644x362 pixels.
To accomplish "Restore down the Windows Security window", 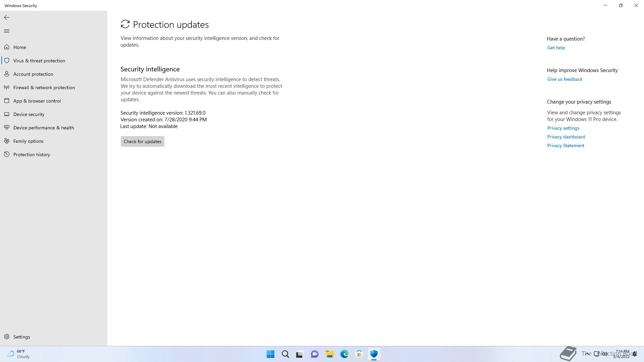I will pos(621,5).
